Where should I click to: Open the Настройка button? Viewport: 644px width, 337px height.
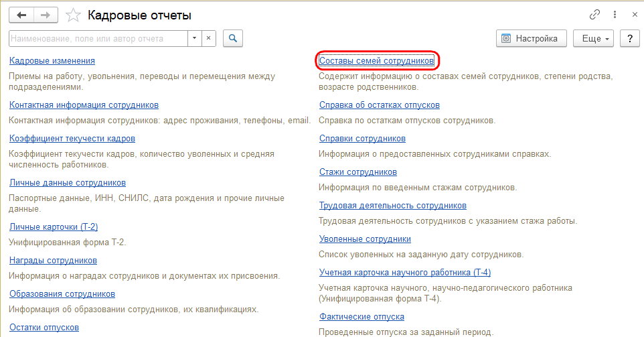[531, 39]
